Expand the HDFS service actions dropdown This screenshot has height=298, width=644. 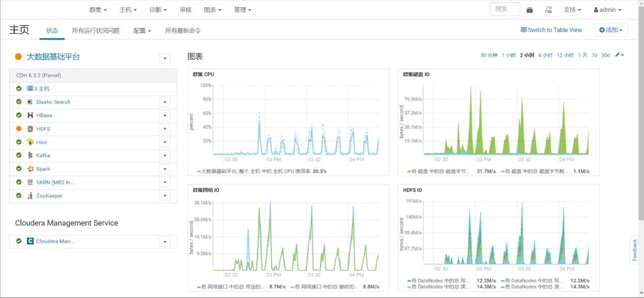[164, 129]
